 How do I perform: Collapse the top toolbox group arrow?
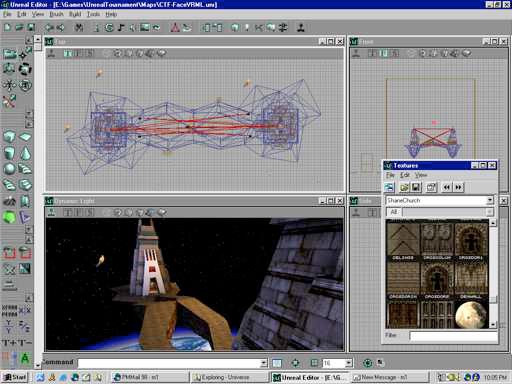pos(29,40)
